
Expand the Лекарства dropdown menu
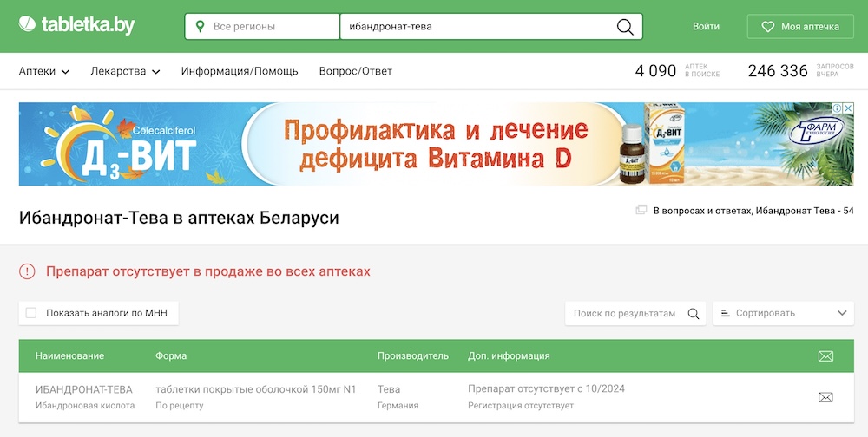point(125,71)
